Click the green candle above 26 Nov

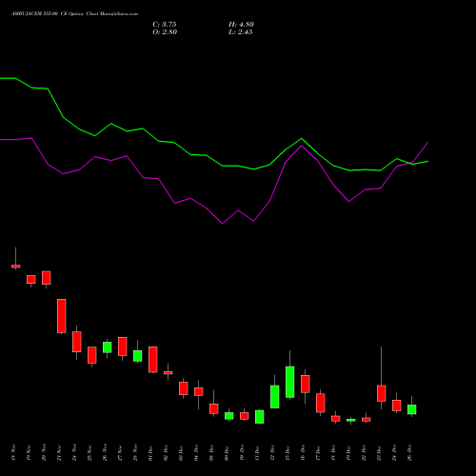pos(108,347)
